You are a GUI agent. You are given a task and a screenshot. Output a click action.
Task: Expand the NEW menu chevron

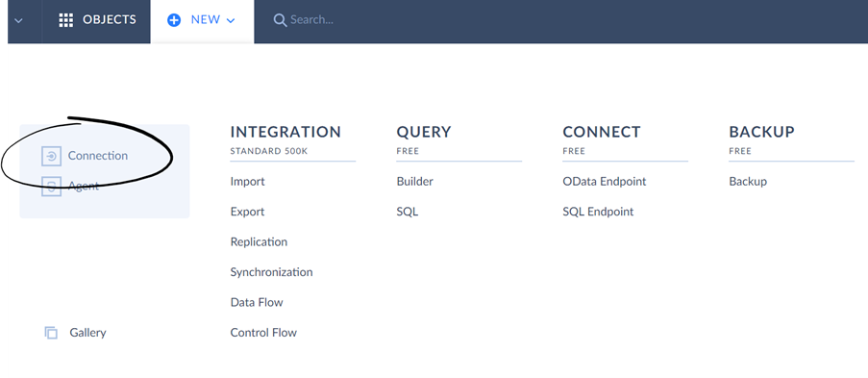[x=231, y=20]
